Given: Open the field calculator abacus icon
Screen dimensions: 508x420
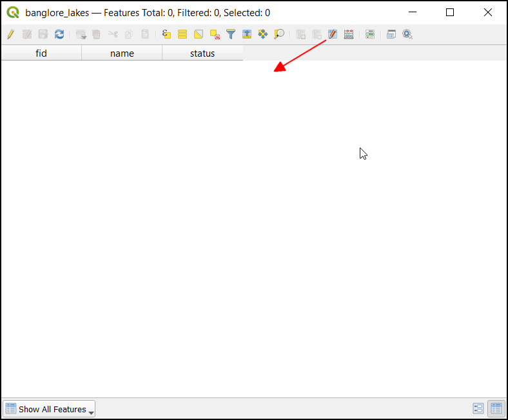Looking at the screenshot, I should [349, 34].
